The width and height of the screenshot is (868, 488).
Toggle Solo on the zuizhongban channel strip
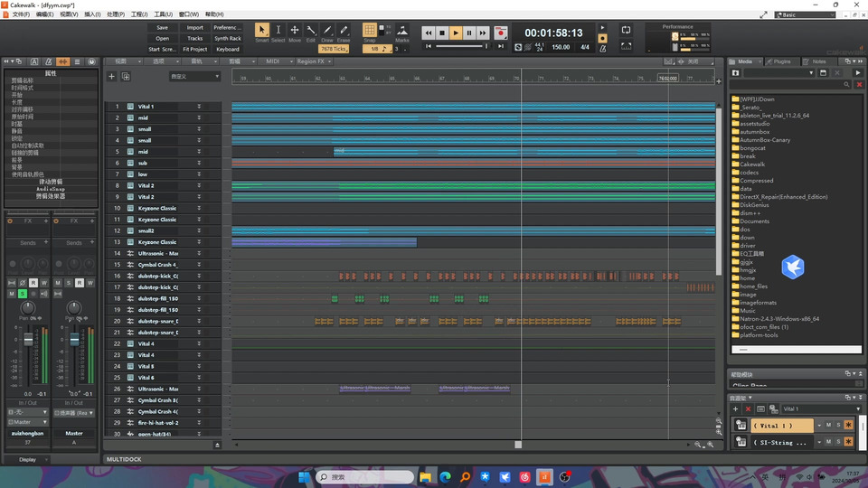coord(23,293)
